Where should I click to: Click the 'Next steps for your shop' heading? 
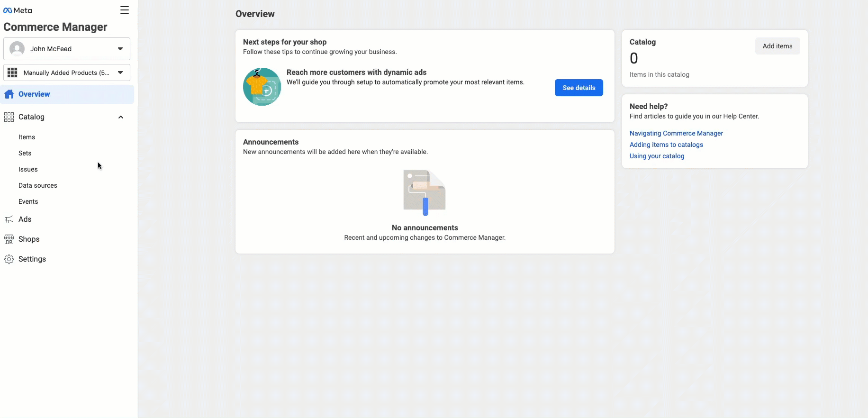[x=285, y=42]
